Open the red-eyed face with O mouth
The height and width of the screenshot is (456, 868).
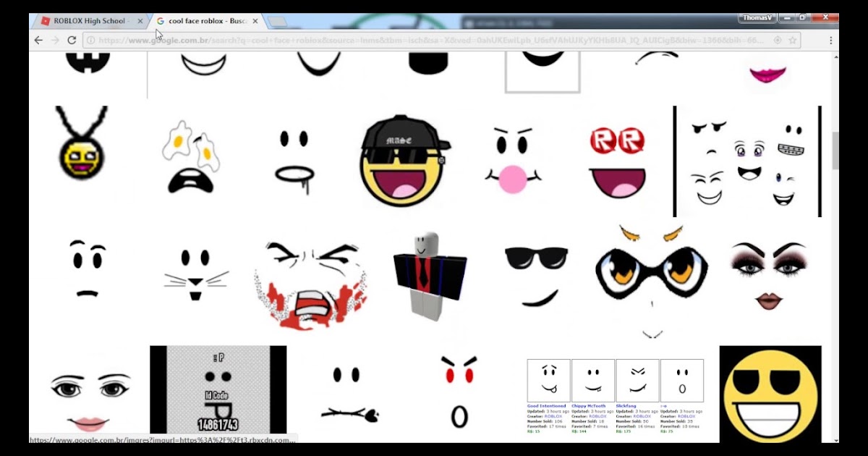[459, 391]
